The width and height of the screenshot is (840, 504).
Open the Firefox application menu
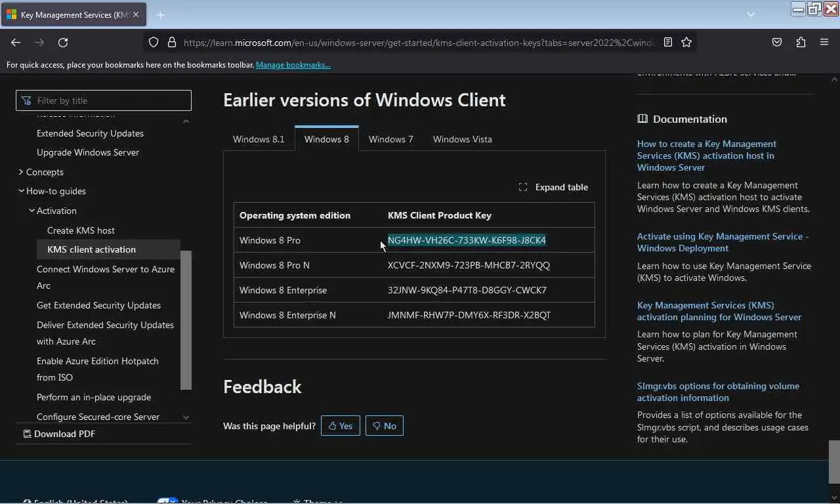824,42
